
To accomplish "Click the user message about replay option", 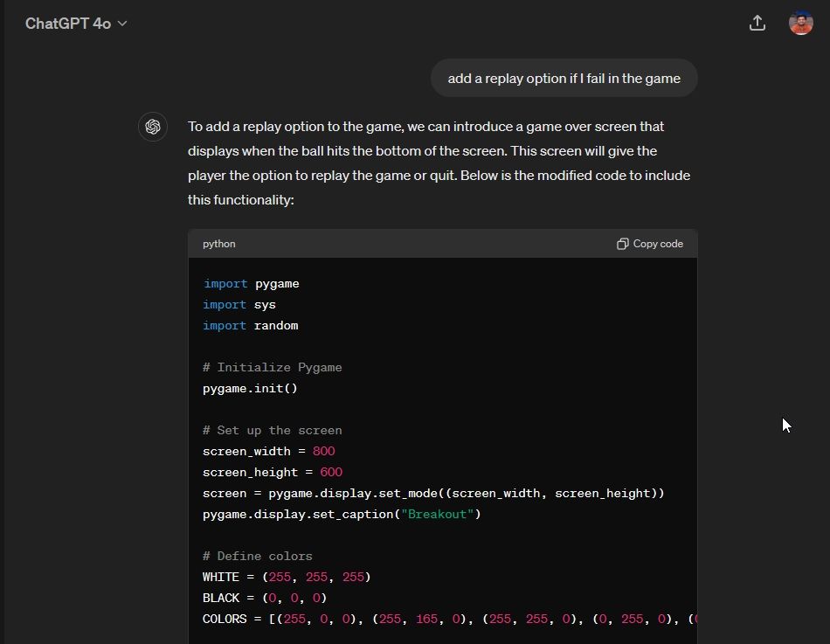I will [x=564, y=79].
